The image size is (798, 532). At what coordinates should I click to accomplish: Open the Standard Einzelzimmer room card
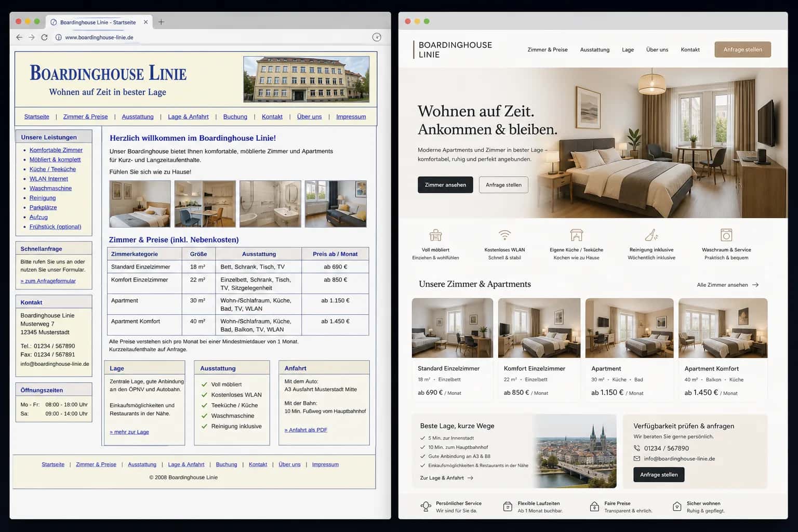453,350
